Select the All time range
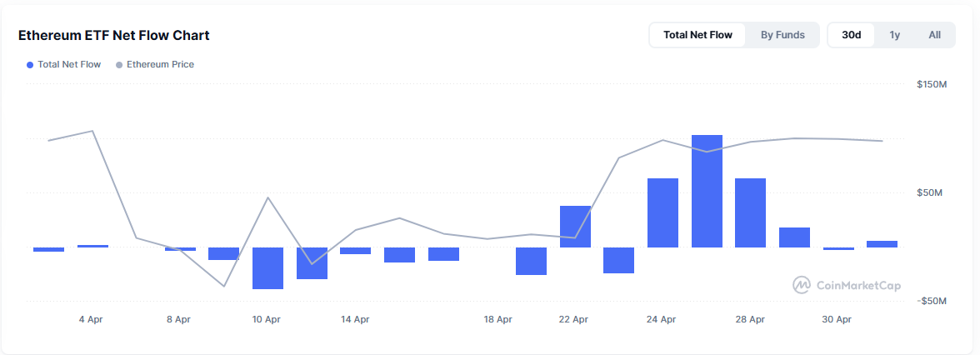 point(934,35)
